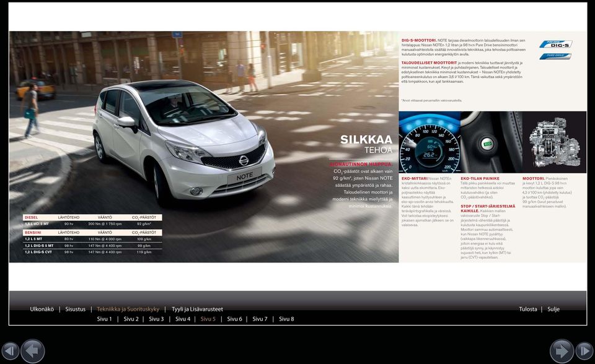Click the 1,5 L dCi 5 MT row label
595x364 pixels.
tap(37, 224)
